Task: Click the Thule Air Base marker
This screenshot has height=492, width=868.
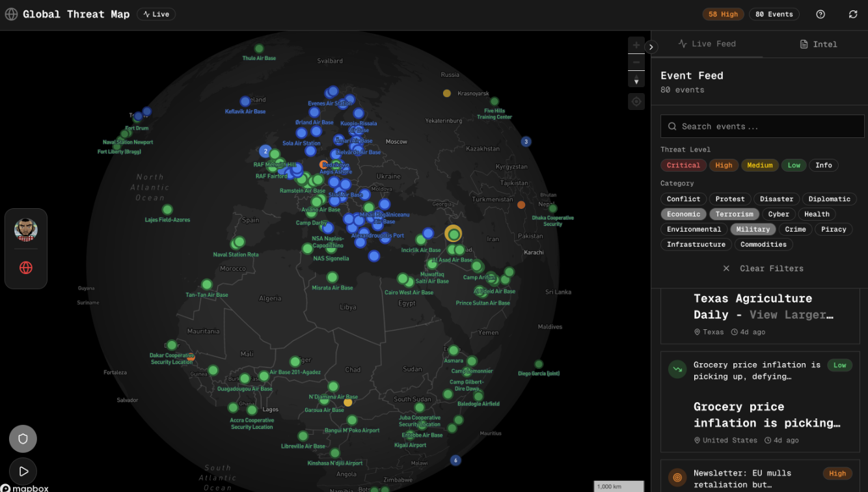Action: (x=259, y=48)
